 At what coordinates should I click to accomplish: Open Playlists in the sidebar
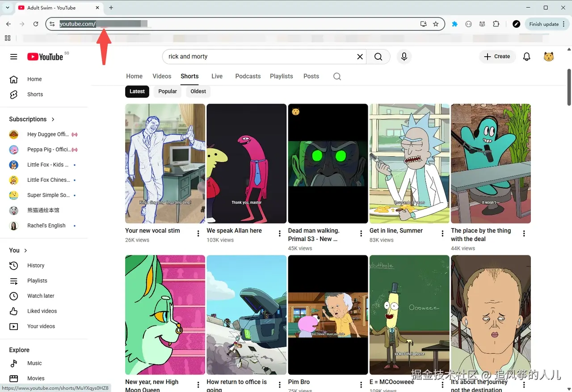tap(45, 280)
